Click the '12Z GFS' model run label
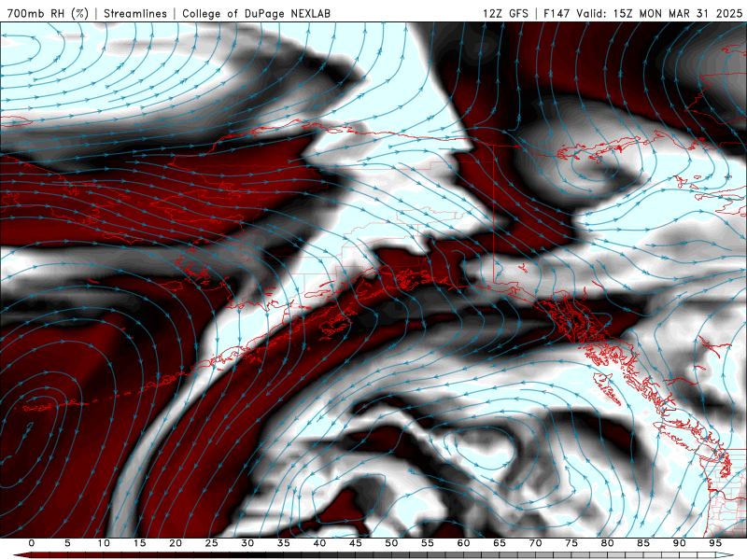This screenshot has height=560, width=747. pyautogui.click(x=505, y=13)
